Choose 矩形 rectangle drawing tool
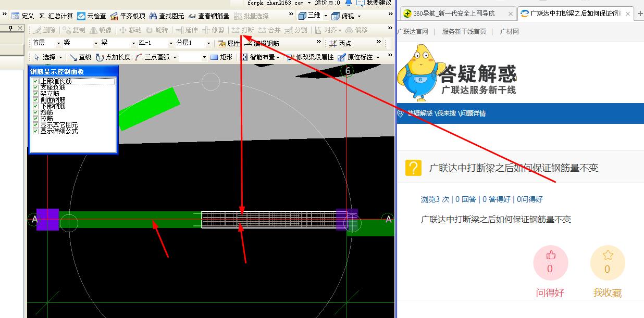Image resolution: width=644 pixels, height=318 pixels. click(x=221, y=57)
